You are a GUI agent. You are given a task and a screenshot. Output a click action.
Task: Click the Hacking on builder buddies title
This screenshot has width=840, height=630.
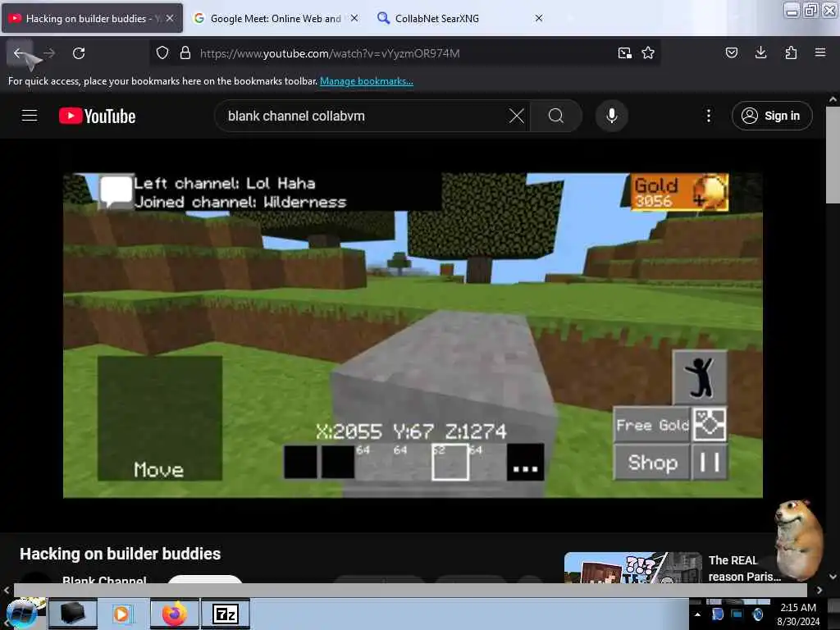coord(120,554)
